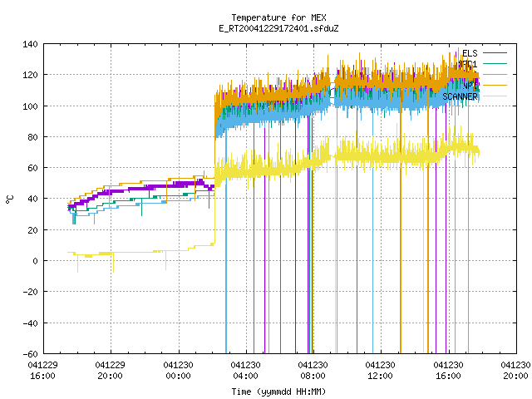
Task: Click the °C y-axis unit label
Action: coord(9,199)
